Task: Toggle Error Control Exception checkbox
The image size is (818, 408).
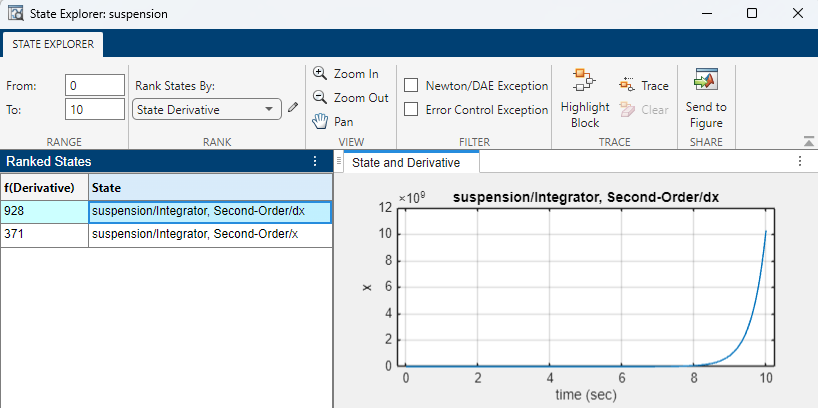Action: pos(411,110)
